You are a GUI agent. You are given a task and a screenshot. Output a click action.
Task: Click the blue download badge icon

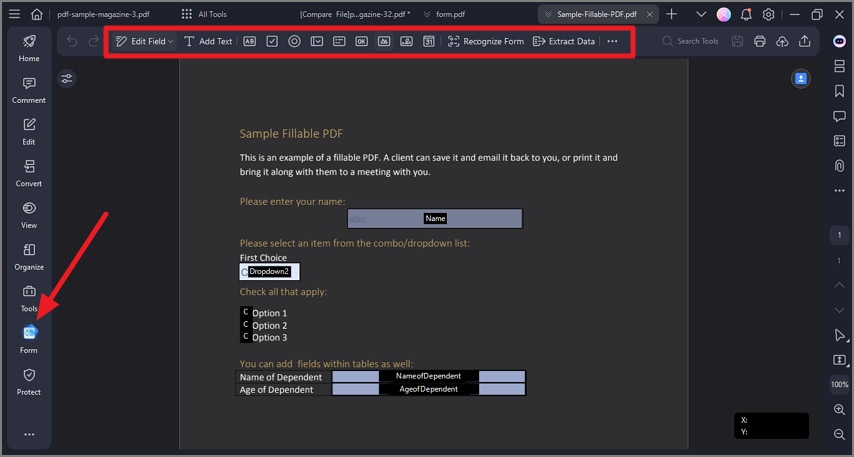pos(801,79)
